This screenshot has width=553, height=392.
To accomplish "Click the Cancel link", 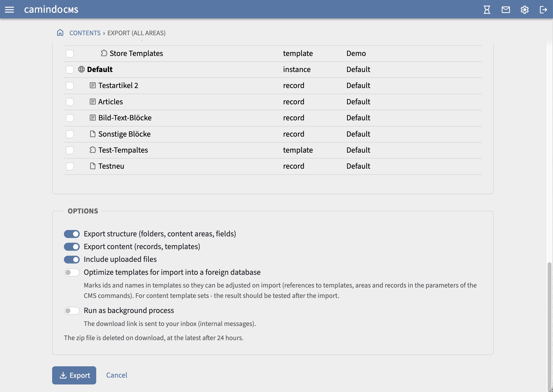I will pos(117,375).
